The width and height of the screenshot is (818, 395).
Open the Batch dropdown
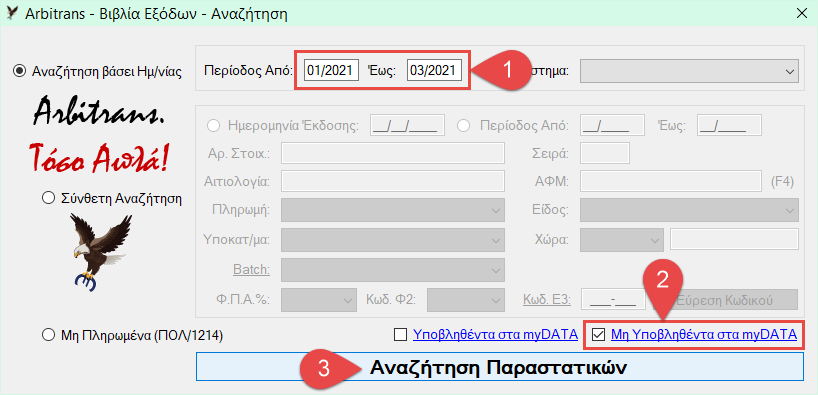click(x=393, y=270)
